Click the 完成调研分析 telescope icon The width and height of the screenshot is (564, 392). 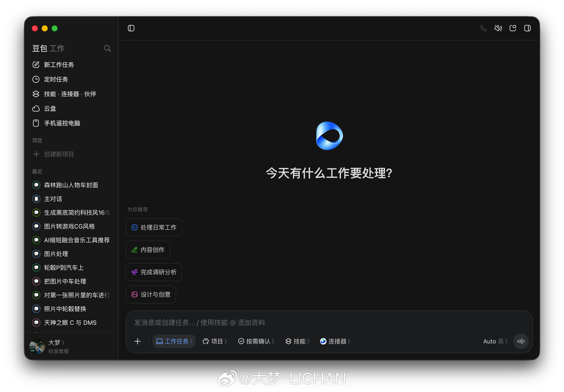(x=134, y=272)
